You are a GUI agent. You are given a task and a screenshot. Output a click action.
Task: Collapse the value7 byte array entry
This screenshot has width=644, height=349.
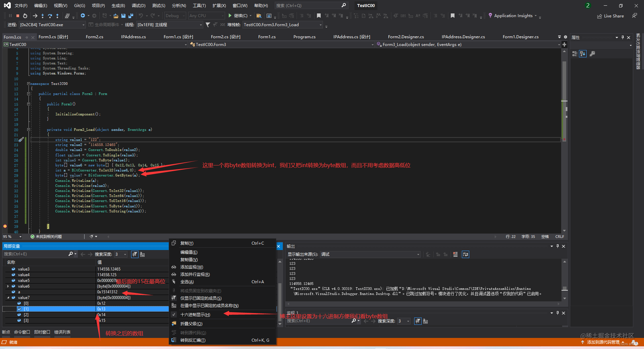pyautogui.click(x=8, y=297)
